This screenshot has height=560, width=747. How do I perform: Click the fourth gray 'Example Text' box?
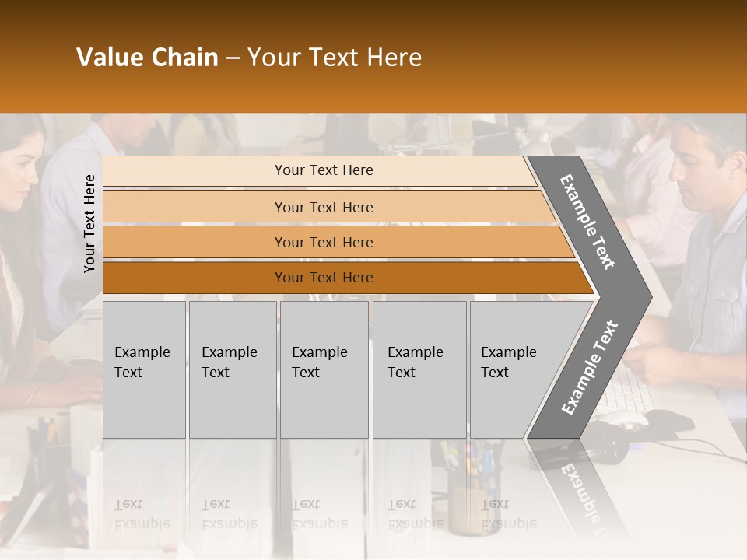419,369
